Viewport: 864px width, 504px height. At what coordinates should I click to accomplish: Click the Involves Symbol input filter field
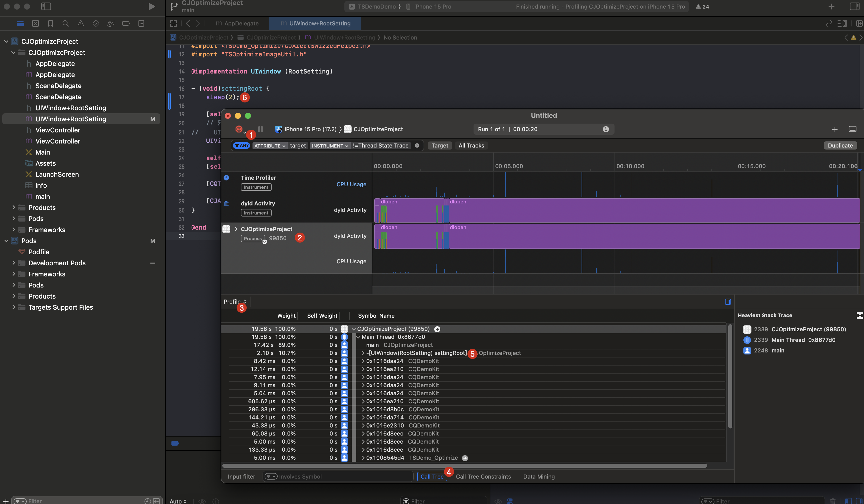[x=338, y=476]
